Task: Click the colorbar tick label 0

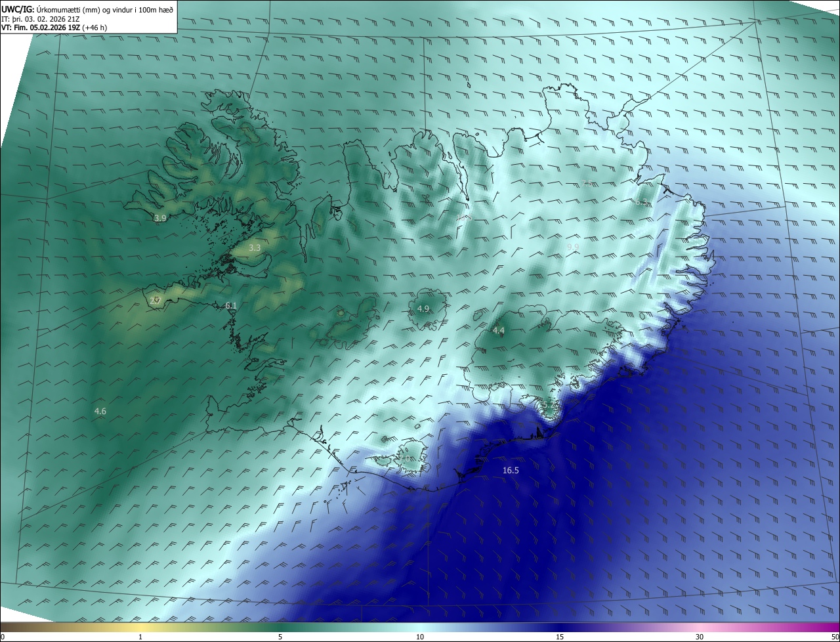Action: click(3, 637)
